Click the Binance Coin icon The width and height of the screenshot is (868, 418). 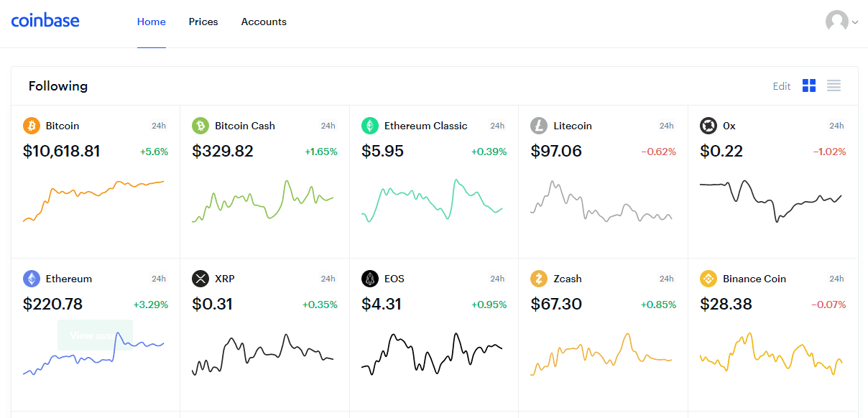click(708, 279)
